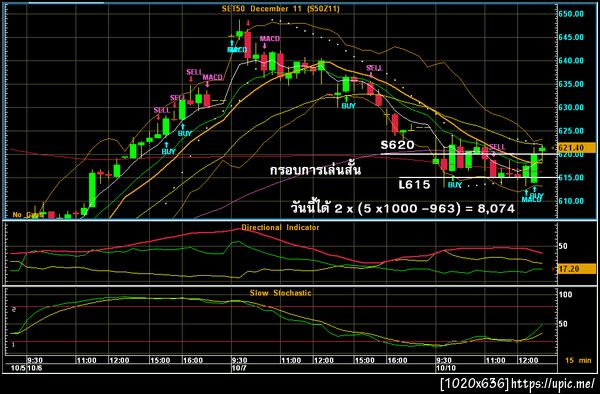The width and height of the screenshot is (600, 394).
Task: Click the lone BUY signal on 10/7 afternoon
Action: 348,106
